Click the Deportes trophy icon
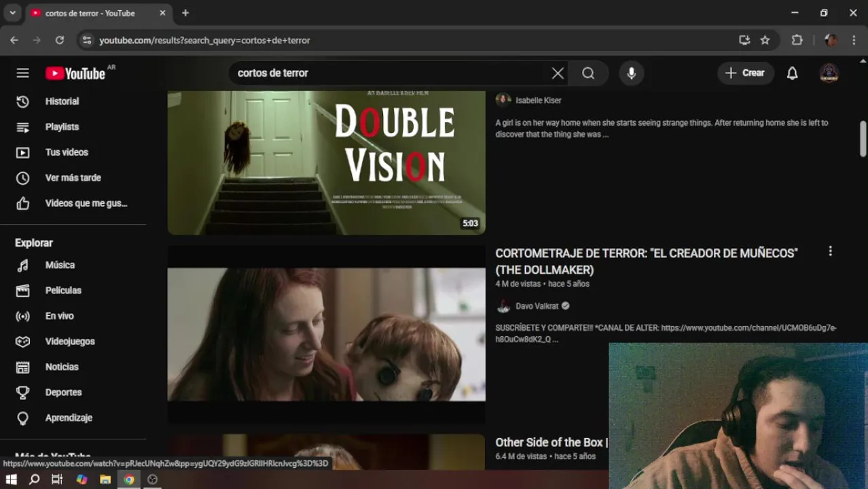The height and width of the screenshot is (489, 868). tap(22, 393)
